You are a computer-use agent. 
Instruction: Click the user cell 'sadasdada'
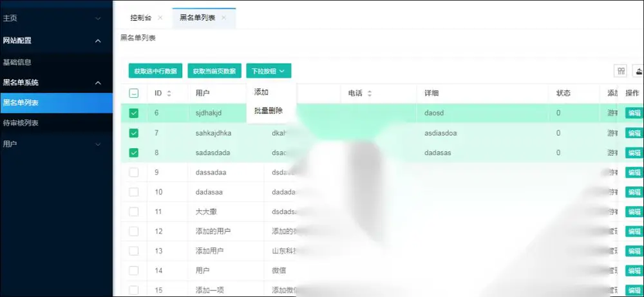point(213,153)
